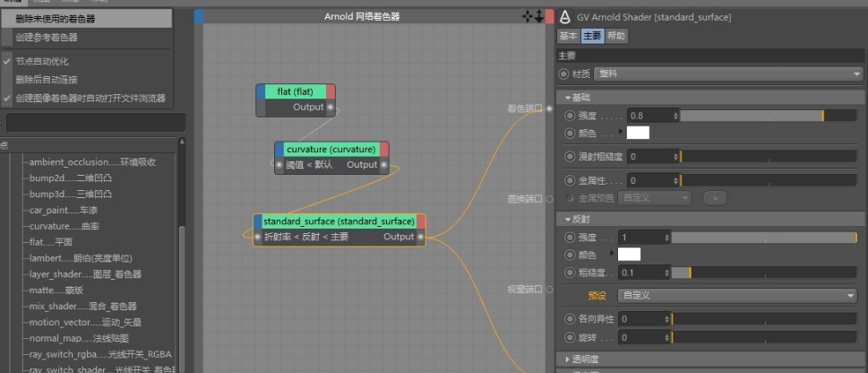Click the > button beside 金属预置
The width and height of the screenshot is (868, 373).
715,198
